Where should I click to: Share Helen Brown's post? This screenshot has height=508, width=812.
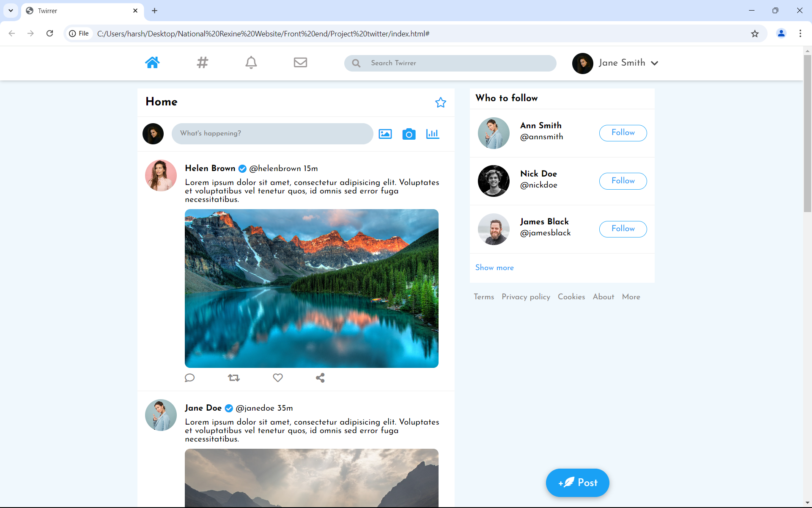320,378
